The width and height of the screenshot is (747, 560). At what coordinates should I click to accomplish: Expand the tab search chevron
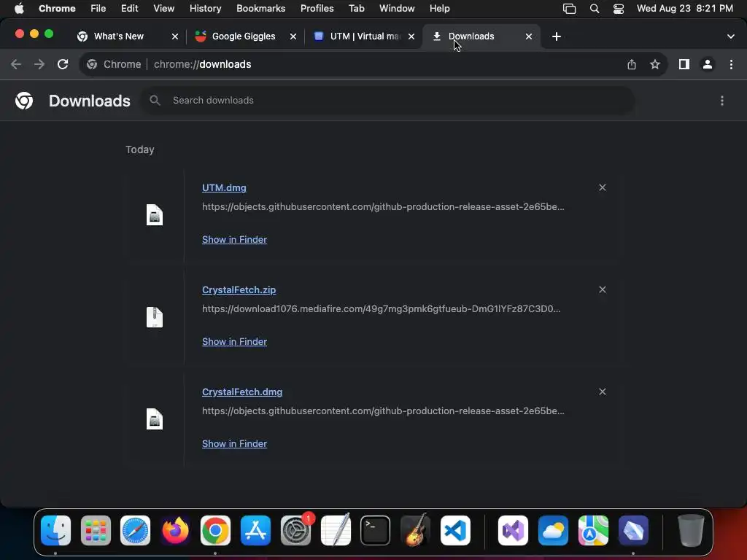point(731,36)
